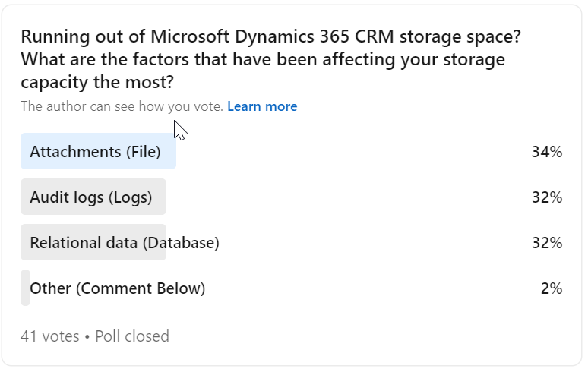Image resolution: width=588 pixels, height=372 pixels.
Task: Click the 32% beside Audit logs
Action: 547,197
